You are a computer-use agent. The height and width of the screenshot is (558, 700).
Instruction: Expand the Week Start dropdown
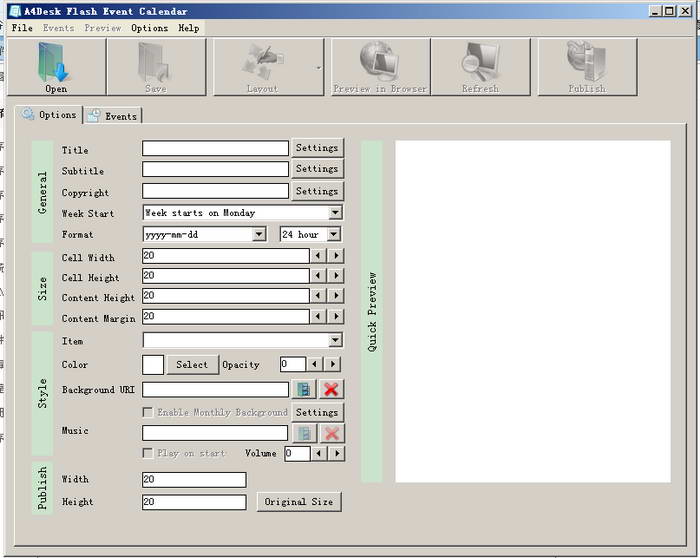tap(335, 212)
